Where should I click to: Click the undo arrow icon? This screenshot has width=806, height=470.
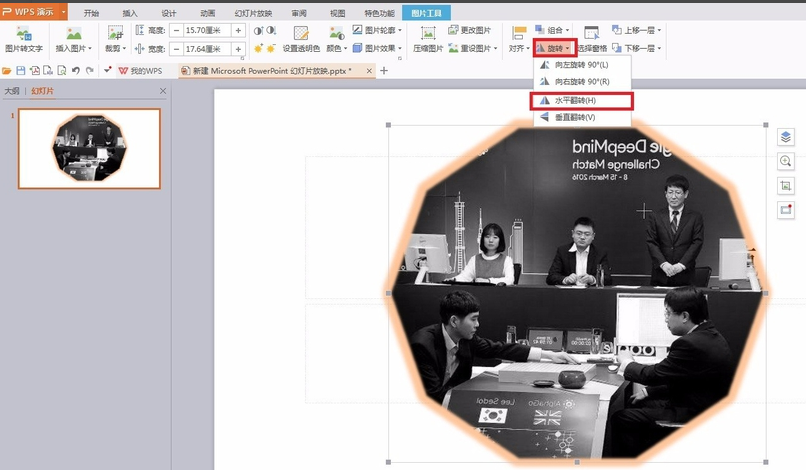pos(76,71)
